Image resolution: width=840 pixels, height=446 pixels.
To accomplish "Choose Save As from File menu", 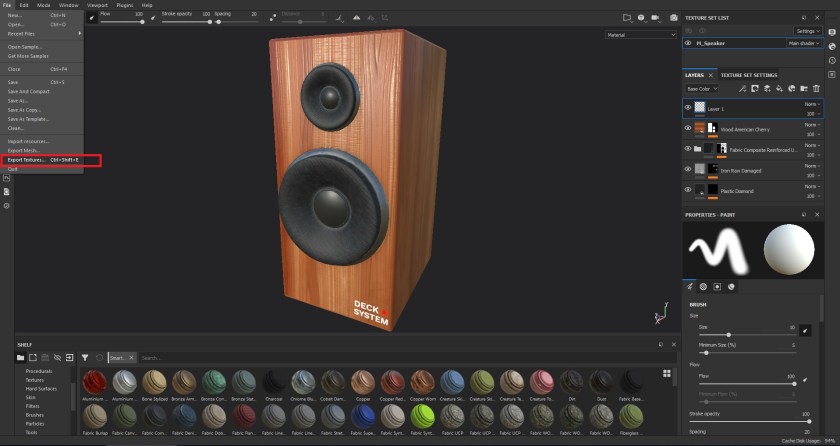I will click(x=43, y=101).
